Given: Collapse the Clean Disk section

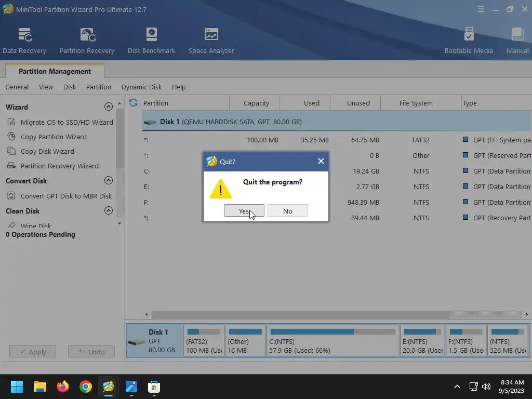Looking at the screenshot, I should point(108,210).
